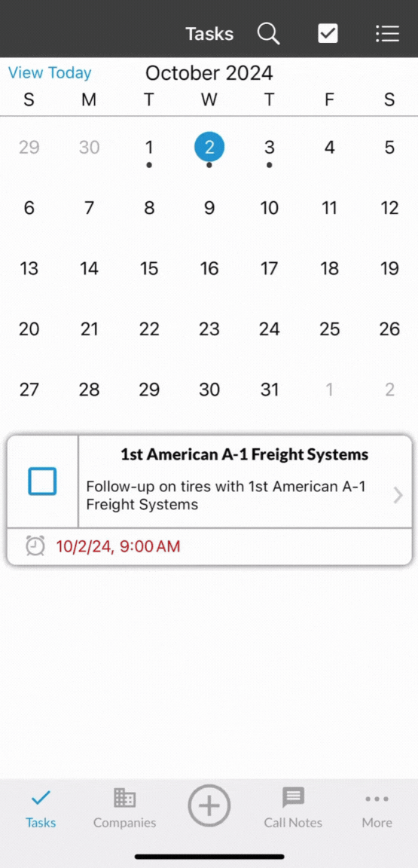This screenshot has height=868, width=418.
Task: Tap the alarm clock reminder icon
Action: [35, 546]
